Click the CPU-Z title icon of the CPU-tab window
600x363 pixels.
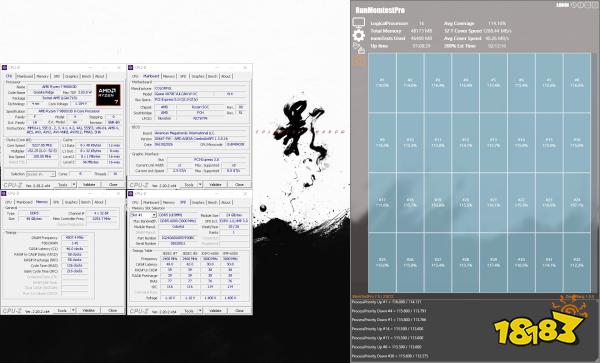point(4,68)
